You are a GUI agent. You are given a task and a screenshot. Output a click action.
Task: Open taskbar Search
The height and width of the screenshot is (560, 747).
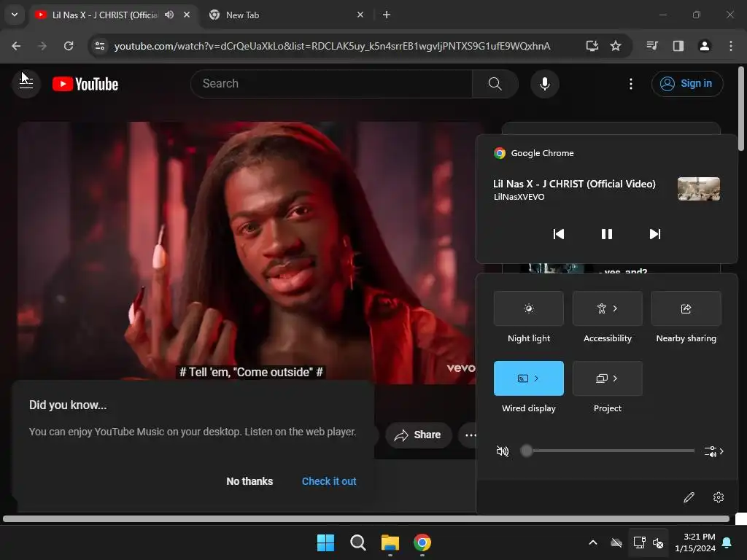357,542
